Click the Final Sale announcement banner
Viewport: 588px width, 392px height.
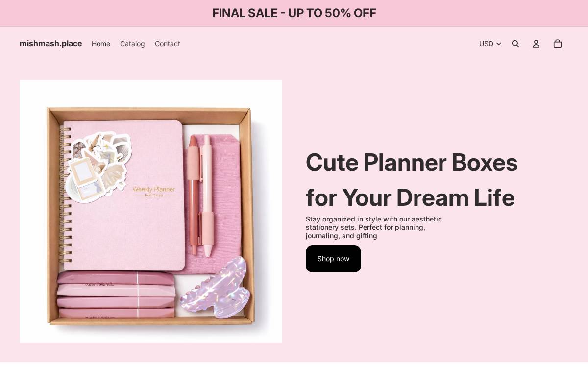pos(294,13)
